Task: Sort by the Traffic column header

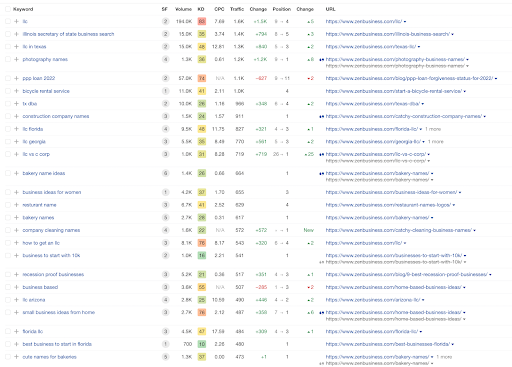Action: [x=237, y=9]
